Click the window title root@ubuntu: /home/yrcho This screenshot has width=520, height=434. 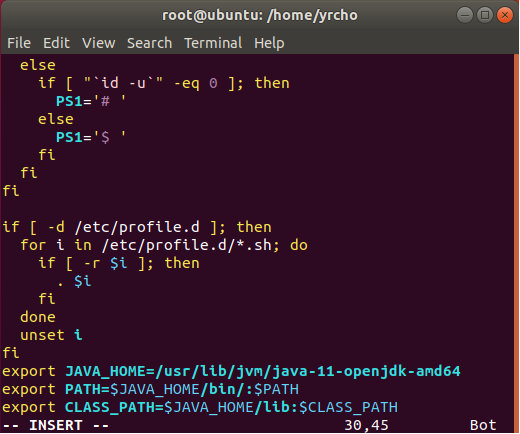[260, 15]
